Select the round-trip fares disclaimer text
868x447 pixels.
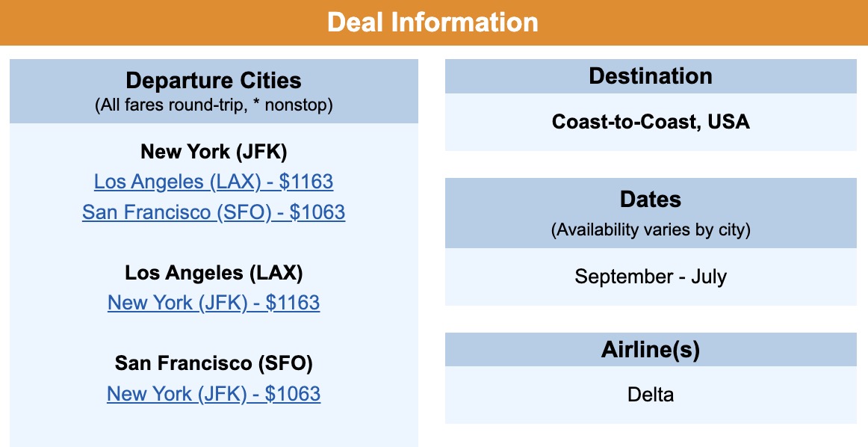[x=214, y=105]
